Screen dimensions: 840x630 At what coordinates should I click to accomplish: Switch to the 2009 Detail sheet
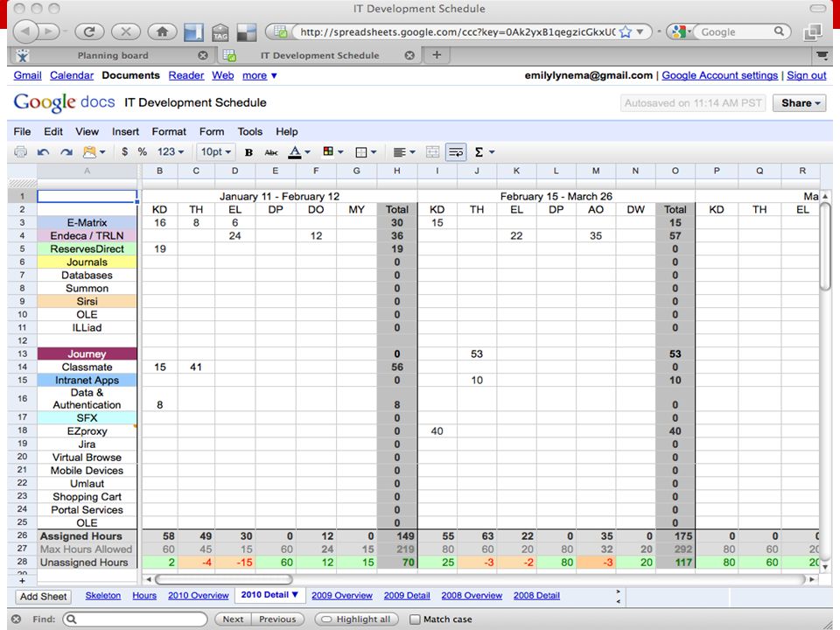pyautogui.click(x=407, y=595)
